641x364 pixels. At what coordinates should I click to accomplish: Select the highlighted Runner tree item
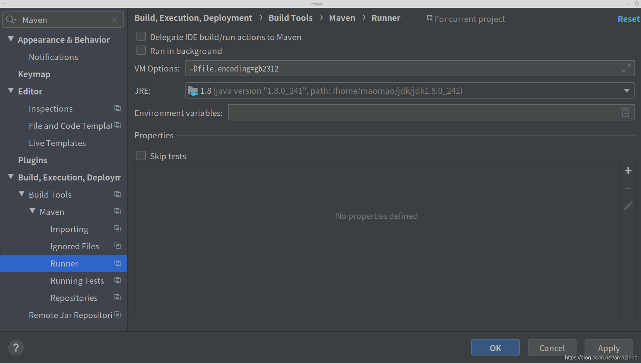tap(63, 263)
